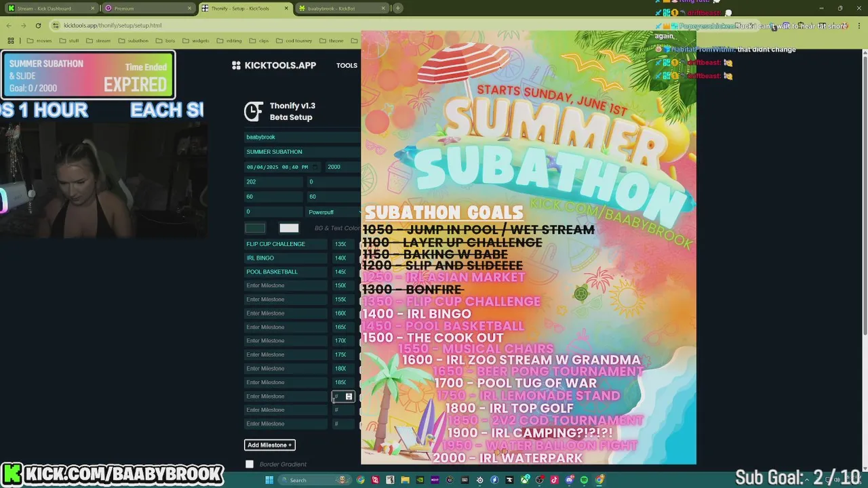Click the active Chrome window taskbar icon
The image size is (868, 488).
coord(599,480)
